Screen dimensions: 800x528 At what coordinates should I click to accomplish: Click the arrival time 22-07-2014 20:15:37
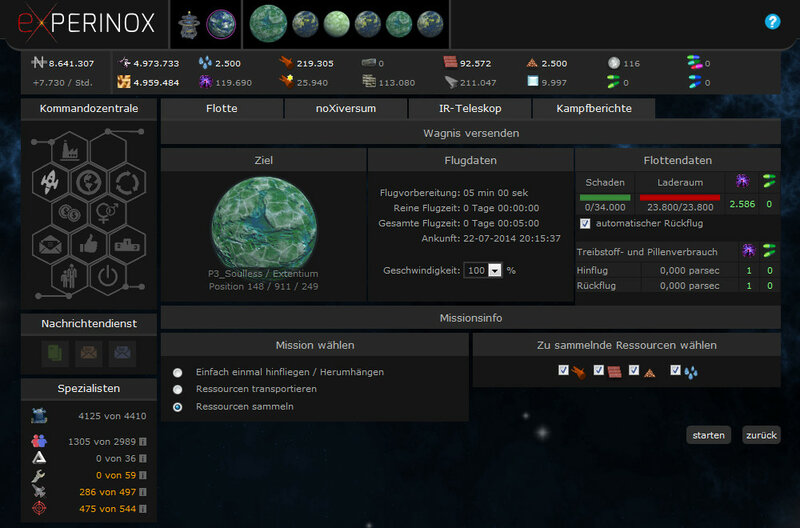point(512,239)
